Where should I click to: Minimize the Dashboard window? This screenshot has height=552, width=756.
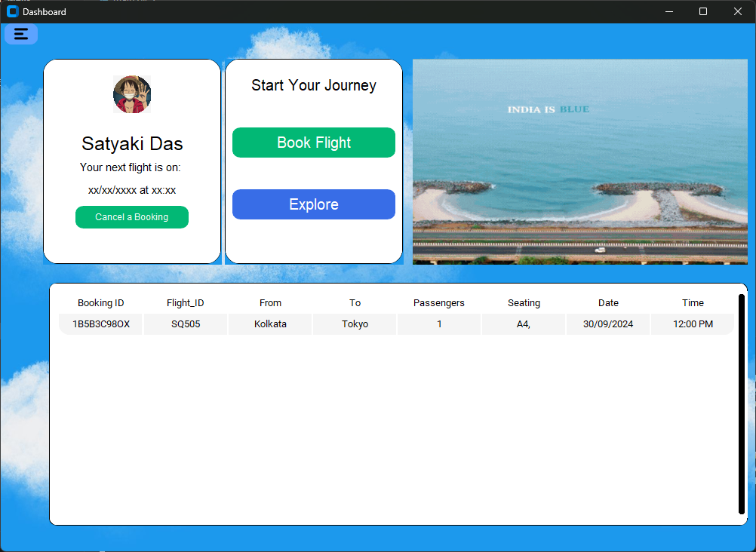click(669, 11)
